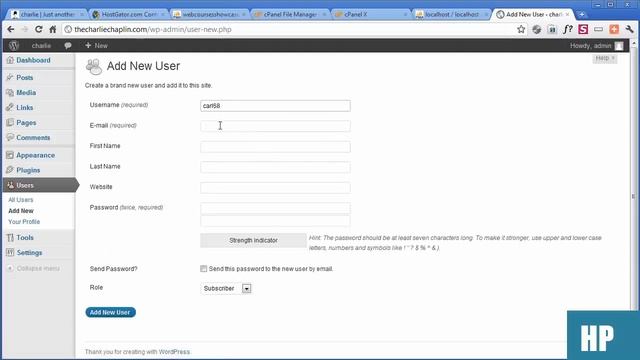This screenshot has width=640, height=360.
Task: Click the Tools sidebar icon
Action: (x=10, y=238)
